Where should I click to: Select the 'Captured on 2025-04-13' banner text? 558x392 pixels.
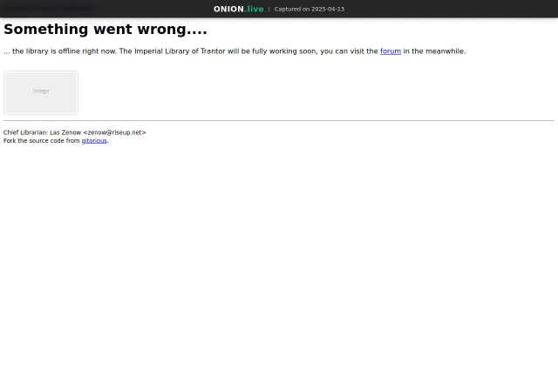click(x=310, y=9)
